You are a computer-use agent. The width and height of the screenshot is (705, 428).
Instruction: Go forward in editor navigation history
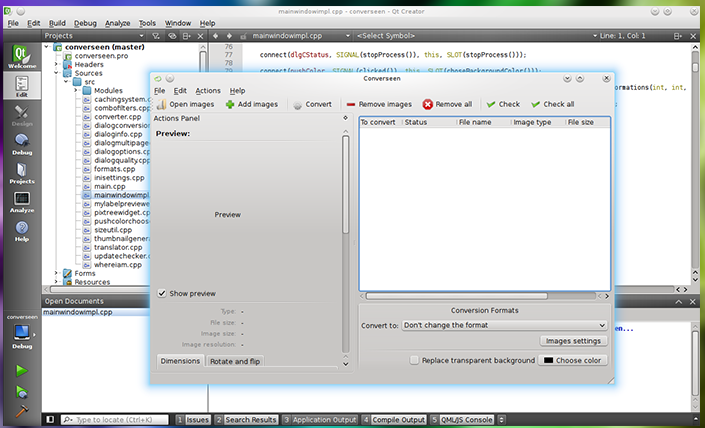pyautogui.click(x=229, y=36)
